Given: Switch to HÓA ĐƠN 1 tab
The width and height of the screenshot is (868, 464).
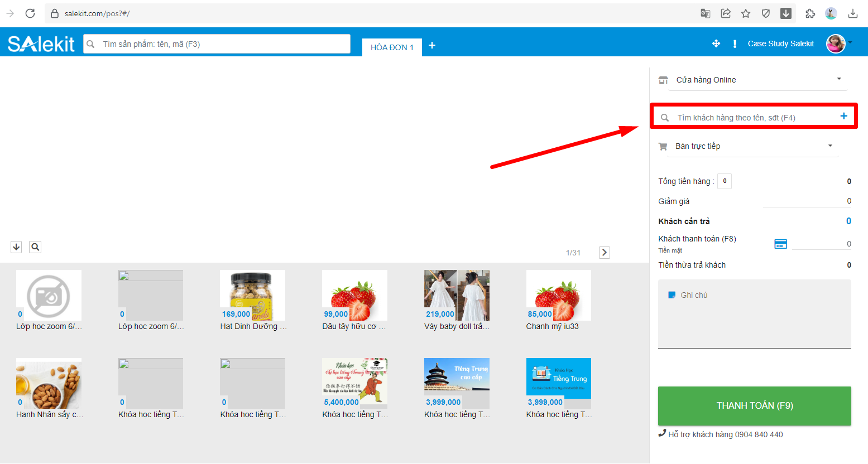Looking at the screenshot, I should point(392,47).
